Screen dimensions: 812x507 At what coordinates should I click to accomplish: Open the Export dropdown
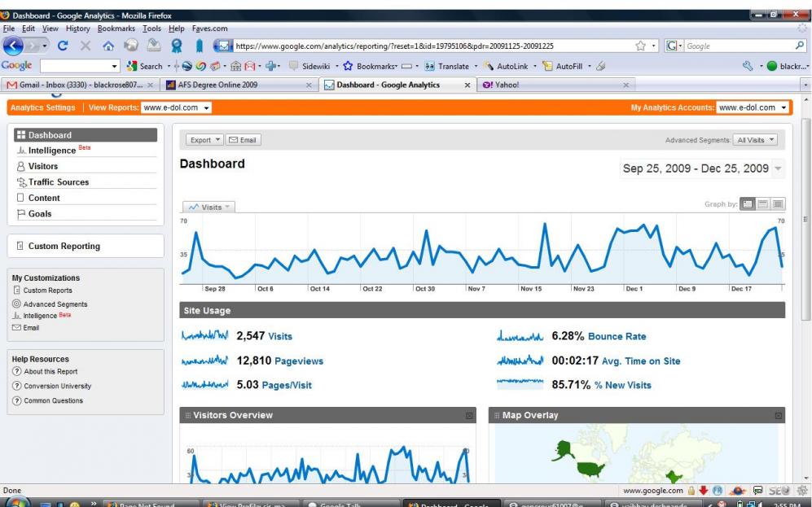tap(204, 140)
